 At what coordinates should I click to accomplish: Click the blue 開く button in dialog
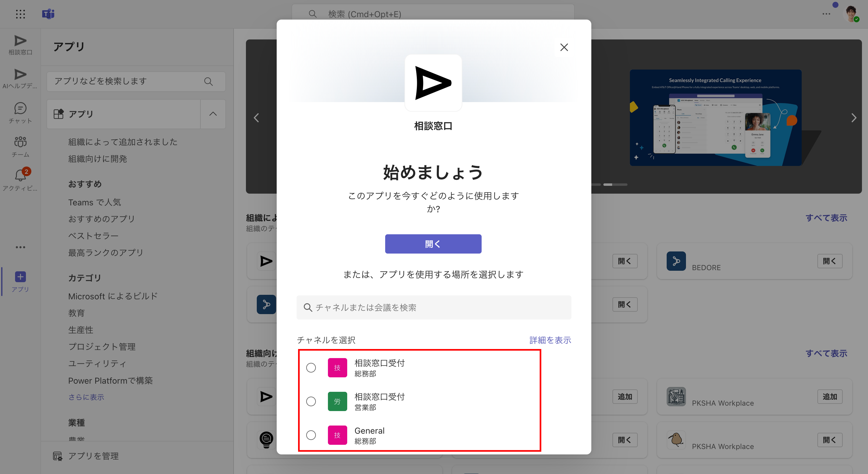433,244
